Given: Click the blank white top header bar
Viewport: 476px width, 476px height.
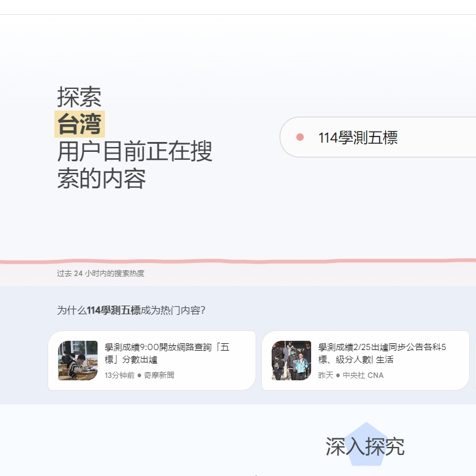Looking at the screenshot, I should coord(238,7).
